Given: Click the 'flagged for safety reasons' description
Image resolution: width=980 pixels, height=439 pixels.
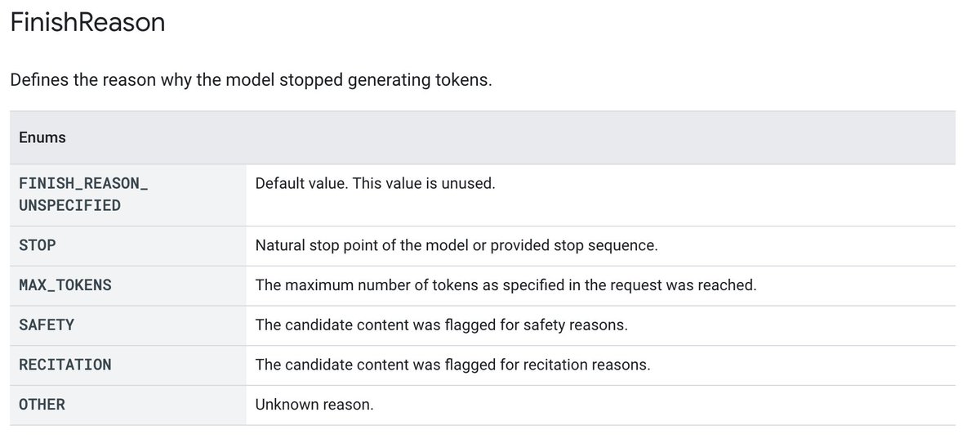Looking at the screenshot, I should [441, 325].
